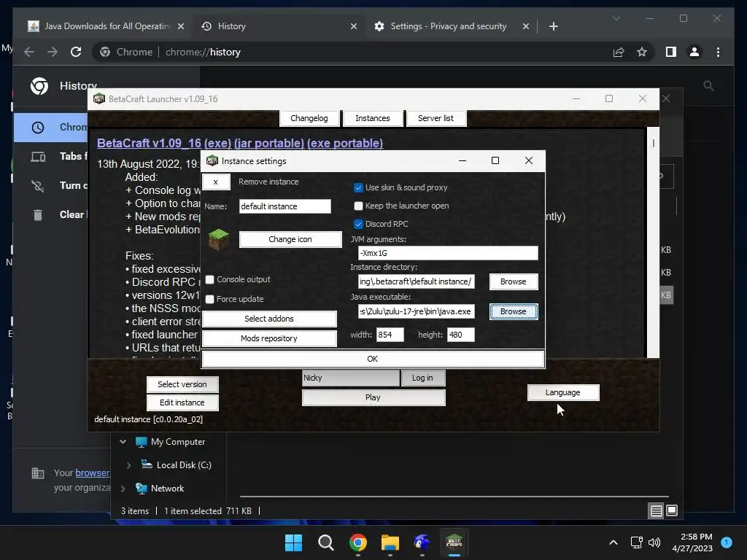Enable Keep the launcher open
747x560 pixels.
tap(358, 206)
